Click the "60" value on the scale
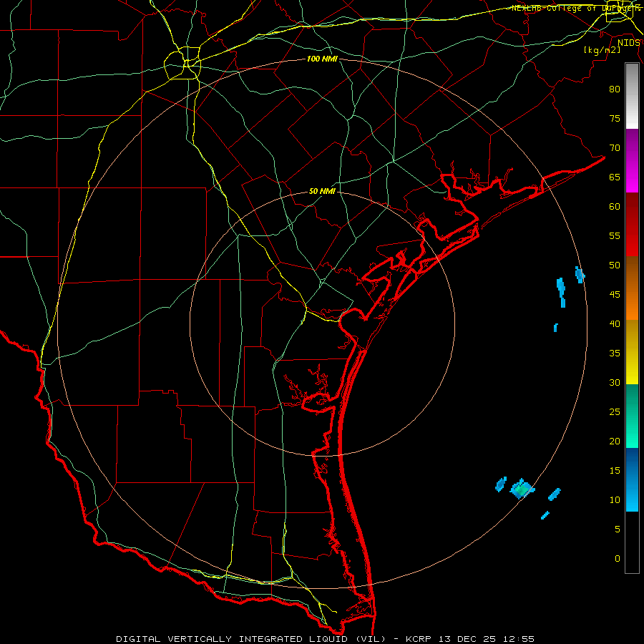Screen dimensions: 644x644 pyautogui.click(x=615, y=207)
